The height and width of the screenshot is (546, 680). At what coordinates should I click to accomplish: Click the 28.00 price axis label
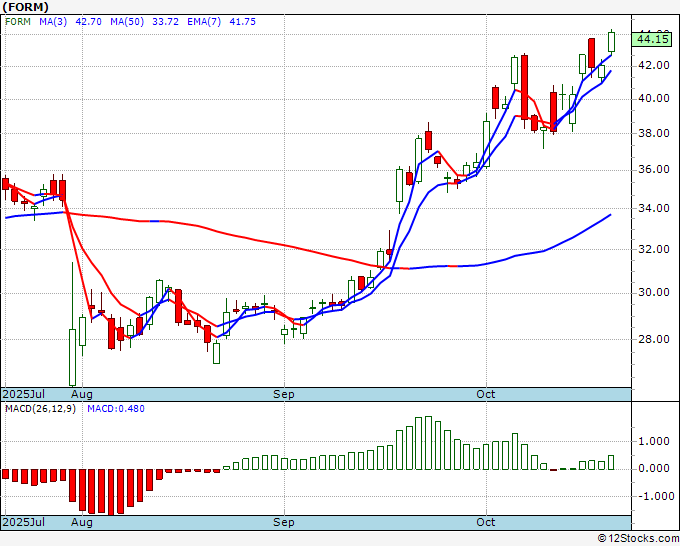pyautogui.click(x=654, y=339)
